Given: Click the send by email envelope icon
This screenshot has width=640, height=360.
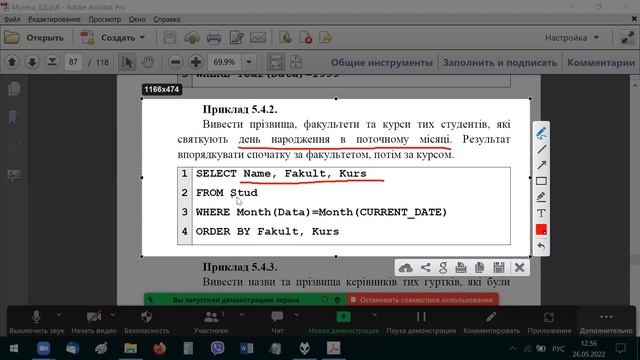Looking at the screenshot, I should (x=258, y=38).
